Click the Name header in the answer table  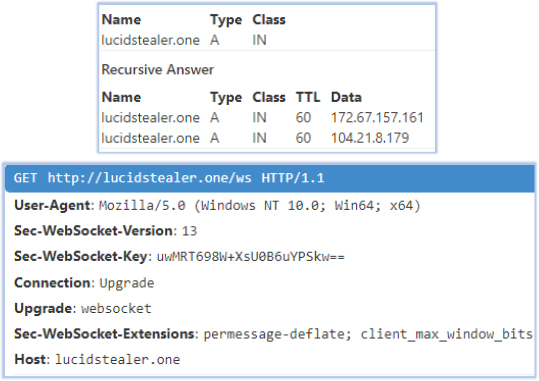pos(121,97)
